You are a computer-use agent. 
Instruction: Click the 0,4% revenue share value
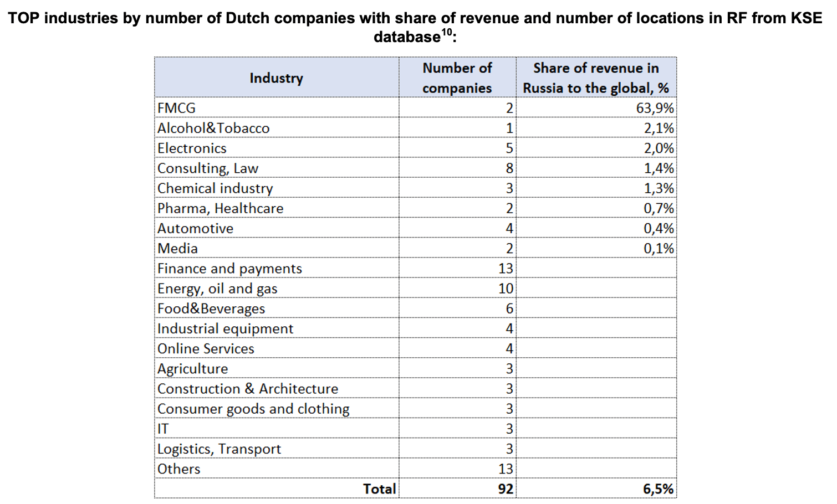659,228
